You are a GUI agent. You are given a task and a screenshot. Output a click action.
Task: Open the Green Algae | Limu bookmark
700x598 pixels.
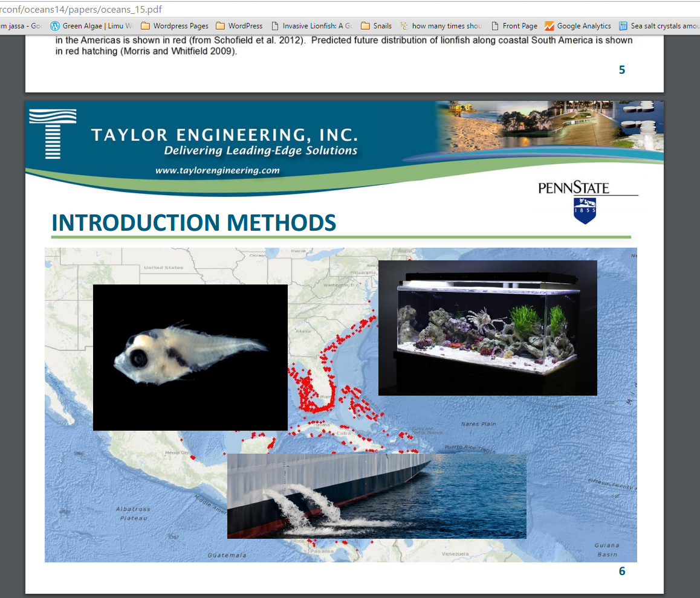click(x=91, y=26)
